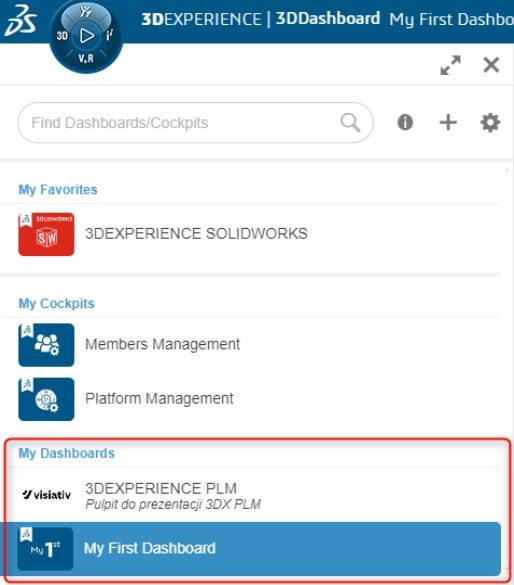The height and width of the screenshot is (585, 514).
Task: Select the information quadrant of compass
Action: click(x=110, y=35)
